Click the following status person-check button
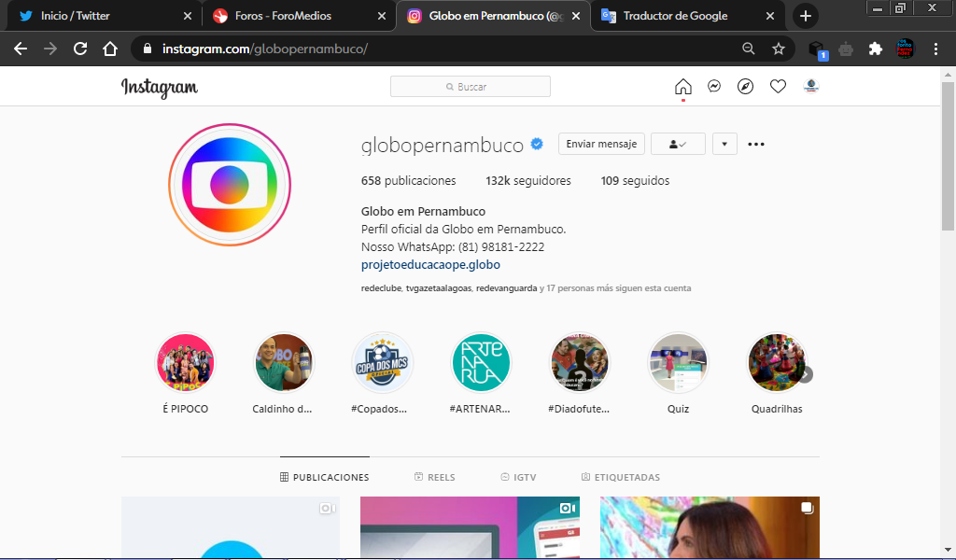Screen dimensions: 956x560 coord(678,144)
